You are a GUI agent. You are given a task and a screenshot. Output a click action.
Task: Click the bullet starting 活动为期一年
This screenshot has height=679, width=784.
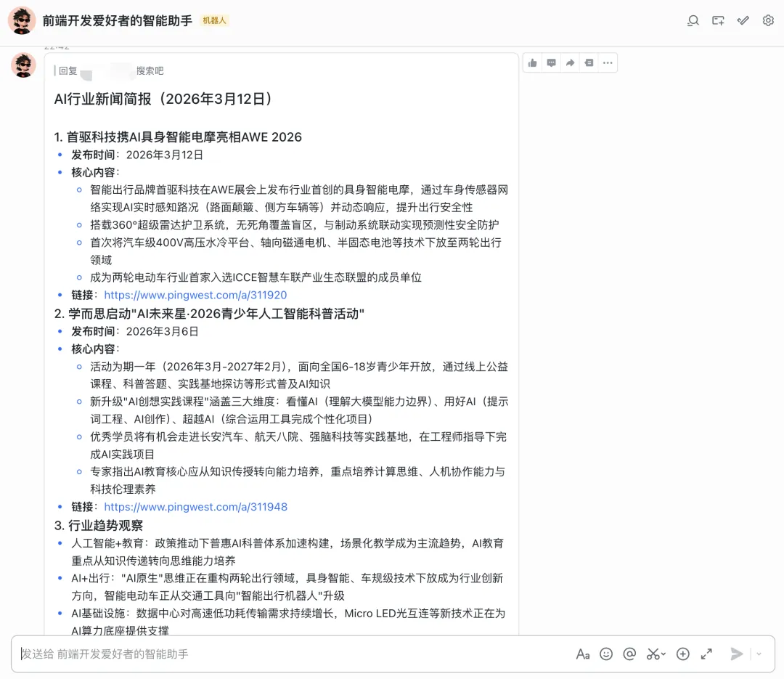(x=299, y=375)
